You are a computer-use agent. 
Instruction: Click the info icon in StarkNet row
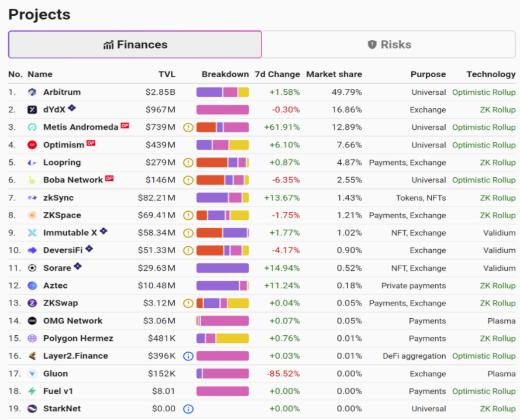click(188, 409)
